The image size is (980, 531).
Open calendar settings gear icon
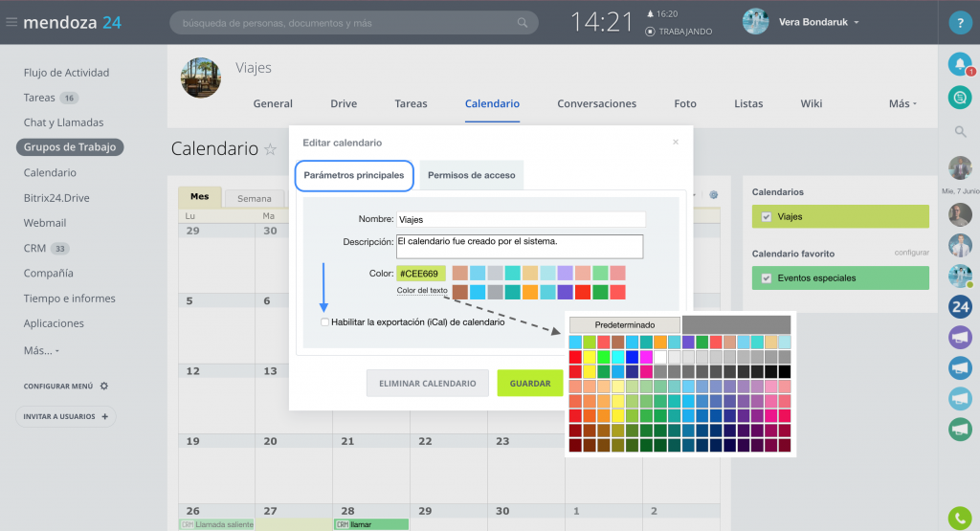(713, 195)
